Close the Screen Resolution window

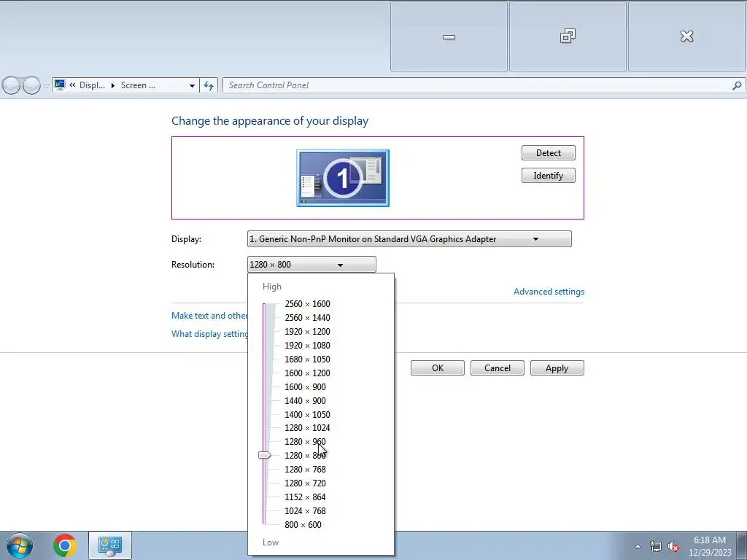pos(686,36)
